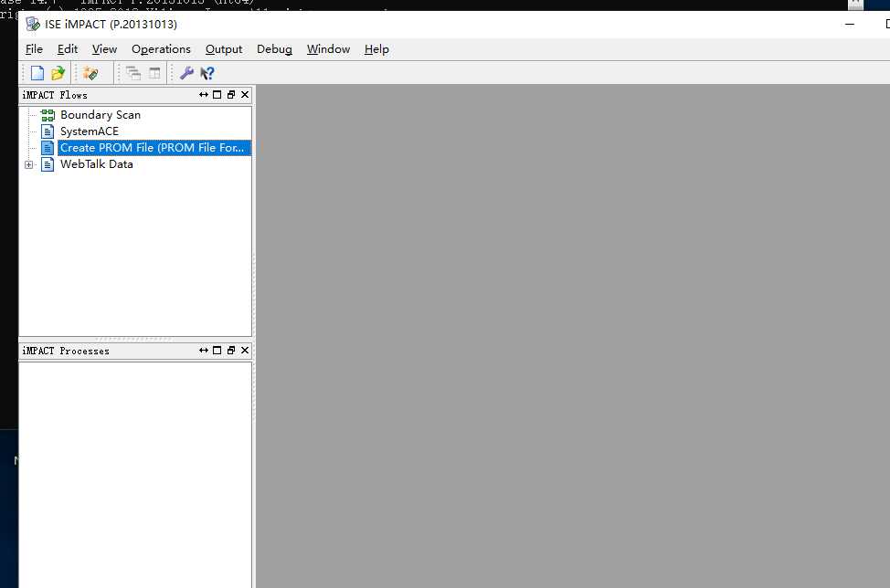Float the iMPACT Processes panel

[x=231, y=351]
